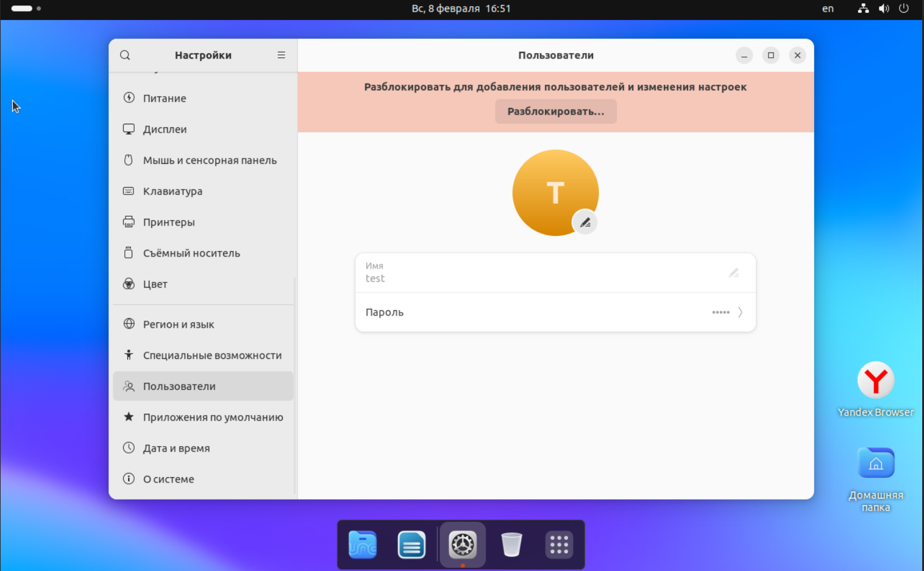
Task: Expand the Password row chevron
Action: coord(740,312)
